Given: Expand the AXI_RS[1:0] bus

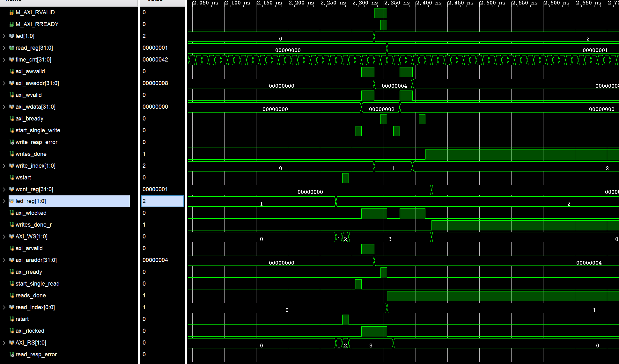Looking at the screenshot, I should (x=4, y=343).
